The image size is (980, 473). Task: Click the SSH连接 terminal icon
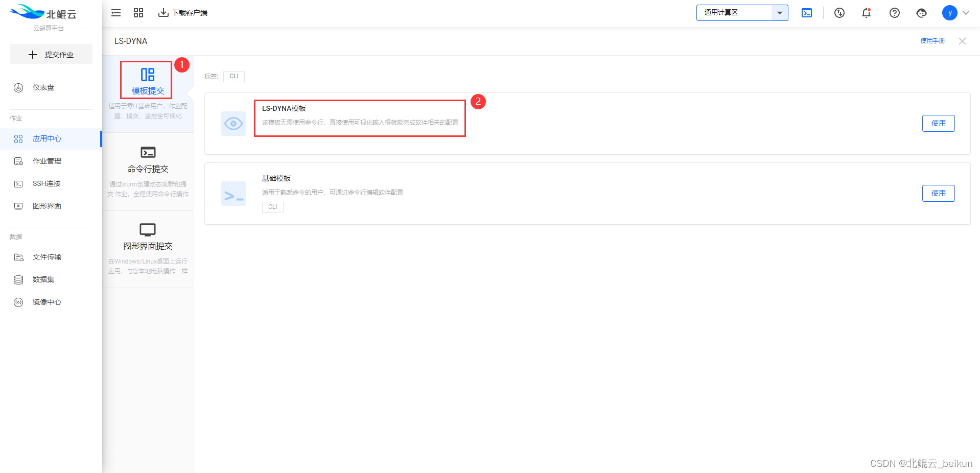pyautogui.click(x=18, y=184)
